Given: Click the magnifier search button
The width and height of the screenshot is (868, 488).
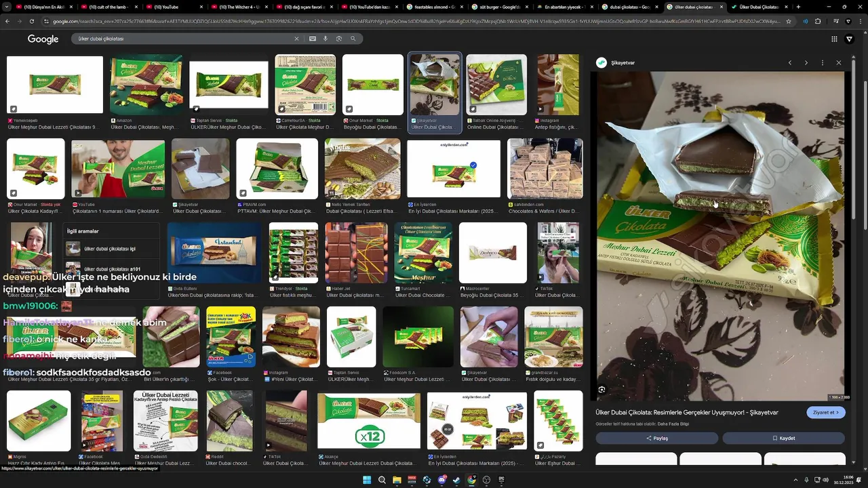Looking at the screenshot, I should tap(353, 39).
